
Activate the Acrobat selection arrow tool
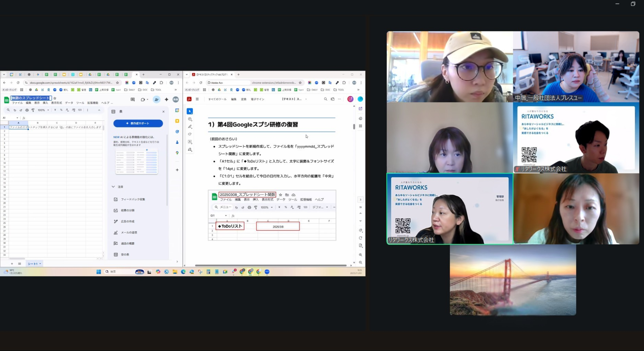click(190, 111)
